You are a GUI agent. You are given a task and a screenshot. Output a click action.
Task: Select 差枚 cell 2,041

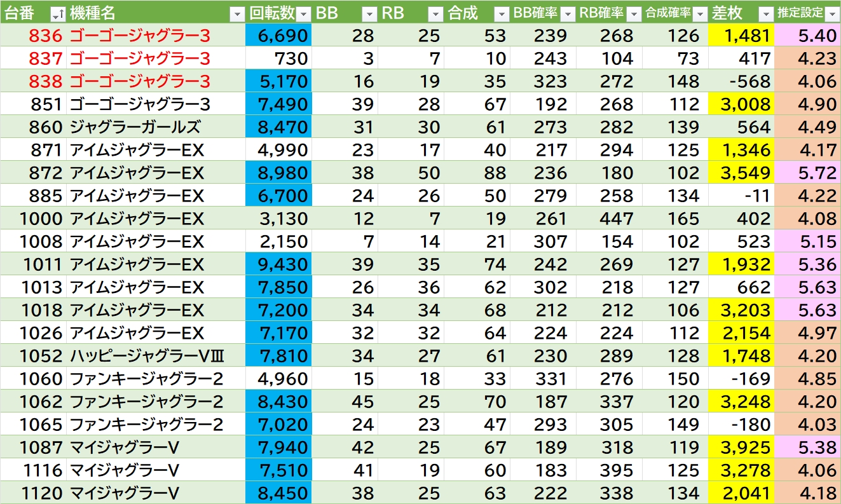[741, 493]
